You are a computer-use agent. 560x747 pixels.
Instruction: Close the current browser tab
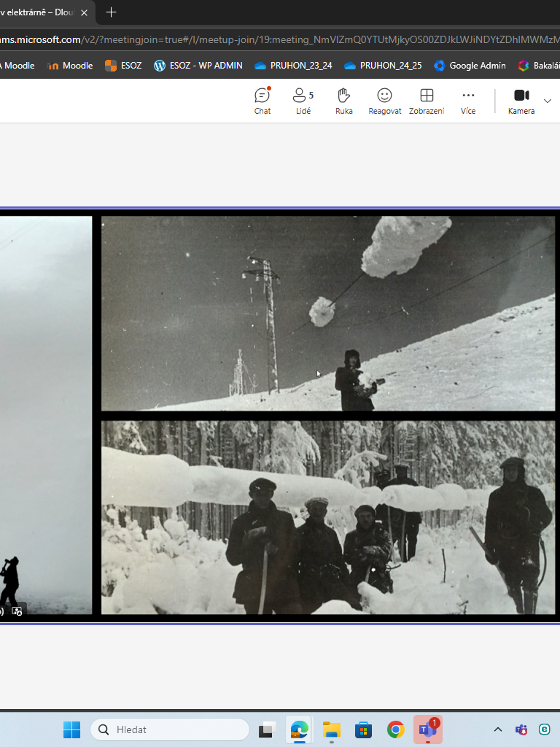pyautogui.click(x=85, y=13)
